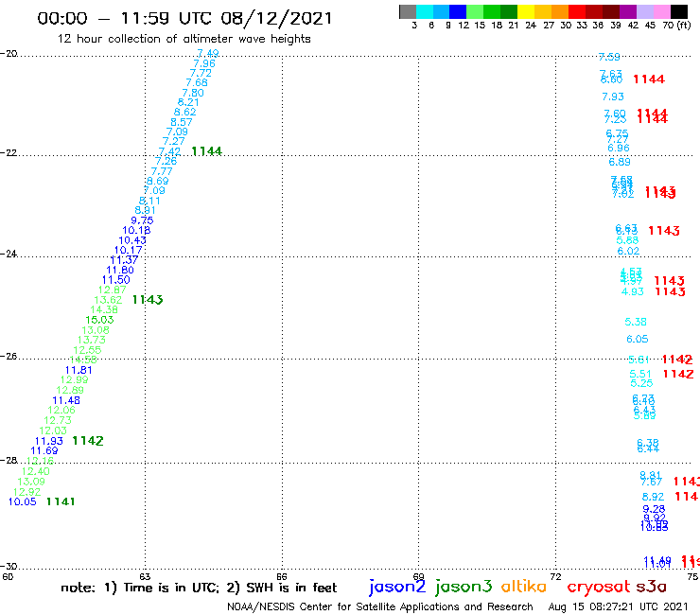Viewport: 700px width, 615px height.
Task: Click the right-track value '6.02'
Action: pos(628,251)
